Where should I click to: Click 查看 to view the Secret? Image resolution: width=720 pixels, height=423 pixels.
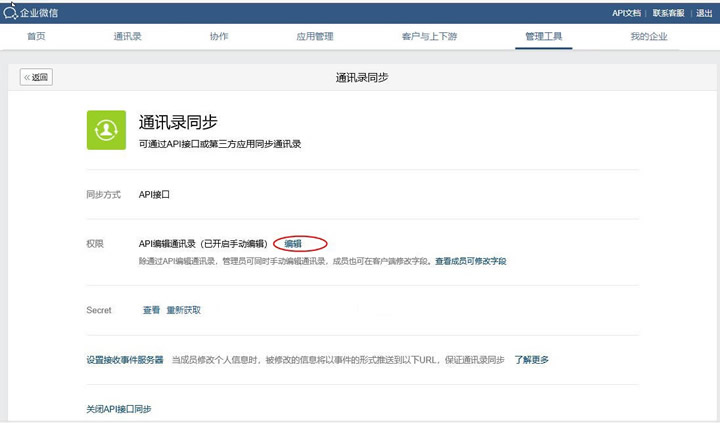click(151, 310)
